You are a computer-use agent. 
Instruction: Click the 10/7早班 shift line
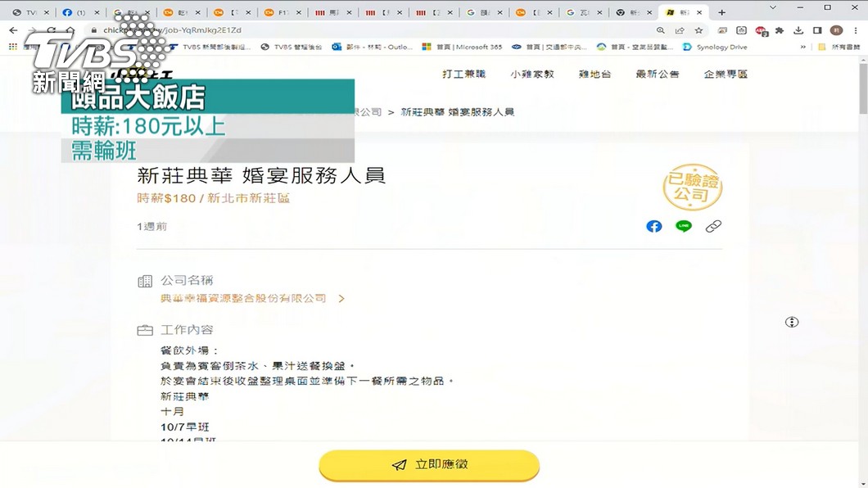pyautogui.click(x=185, y=427)
